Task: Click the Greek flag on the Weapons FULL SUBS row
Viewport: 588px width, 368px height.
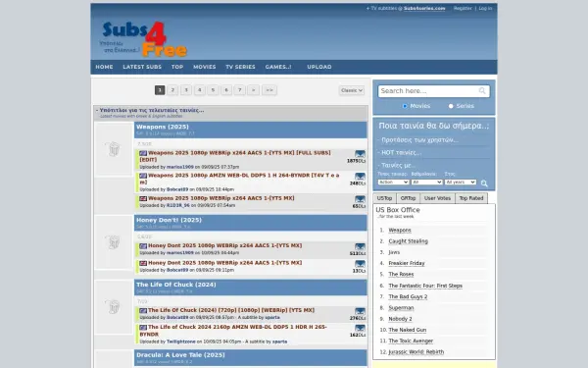Action: pyautogui.click(x=143, y=153)
